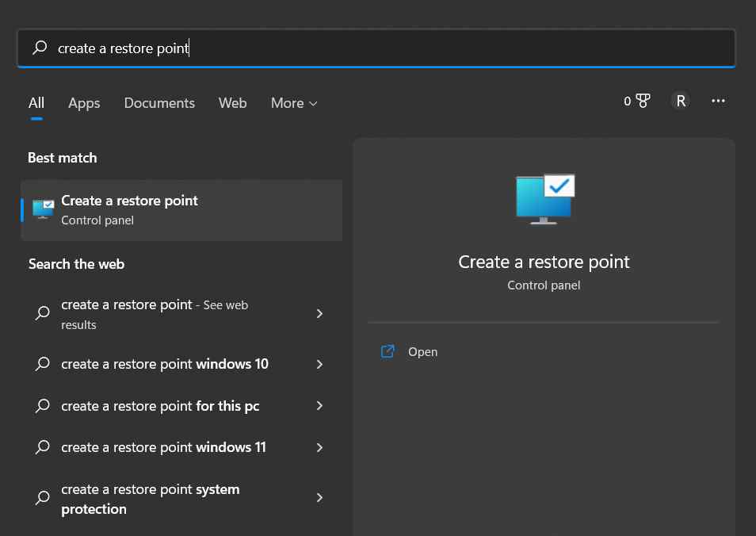Open the rewards trophy icon
The width and height of the screenshot is (756, 536).
click(x=643, y=101)
